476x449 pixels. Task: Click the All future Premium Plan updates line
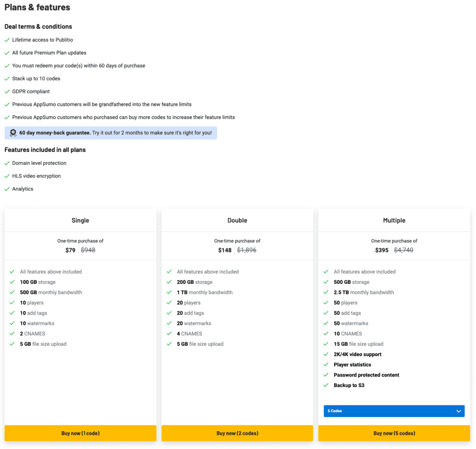pyautogui.click(x=49, y=53)
